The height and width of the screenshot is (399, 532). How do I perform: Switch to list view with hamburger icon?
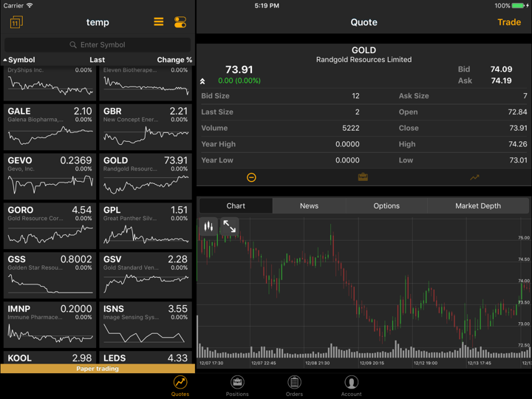tap(158, 22)
